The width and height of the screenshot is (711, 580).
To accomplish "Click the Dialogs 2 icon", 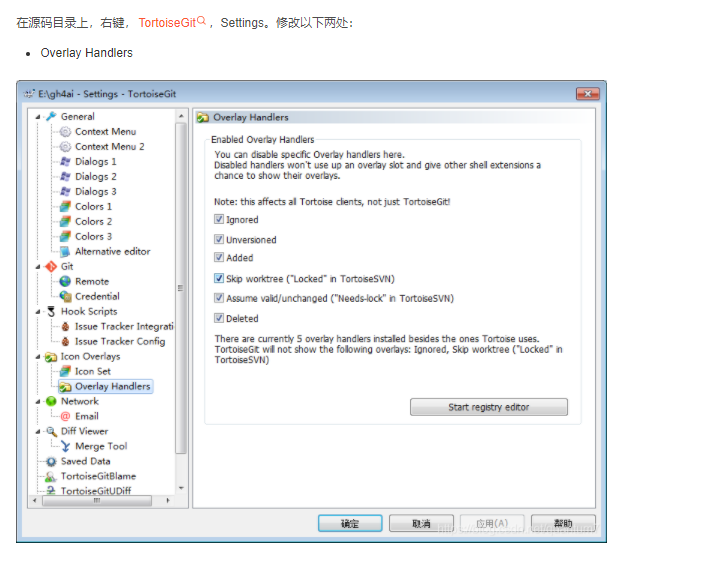I will tap(66, 176).
